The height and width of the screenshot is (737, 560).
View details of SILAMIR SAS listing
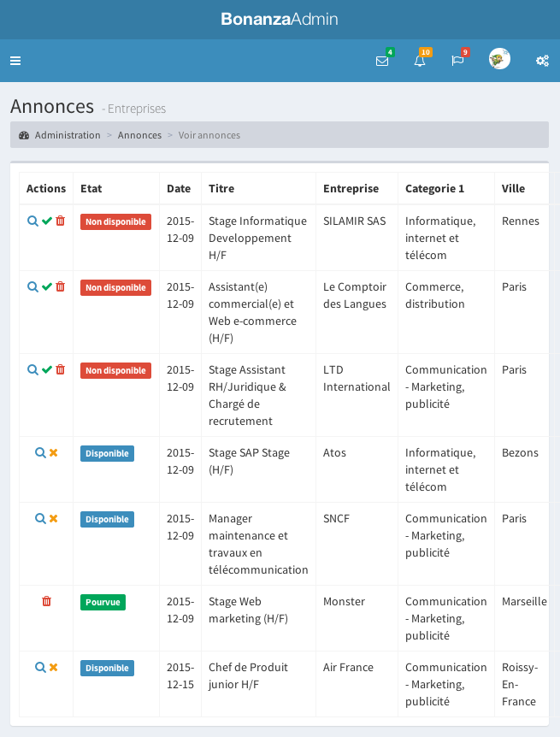tap(32, 221)
